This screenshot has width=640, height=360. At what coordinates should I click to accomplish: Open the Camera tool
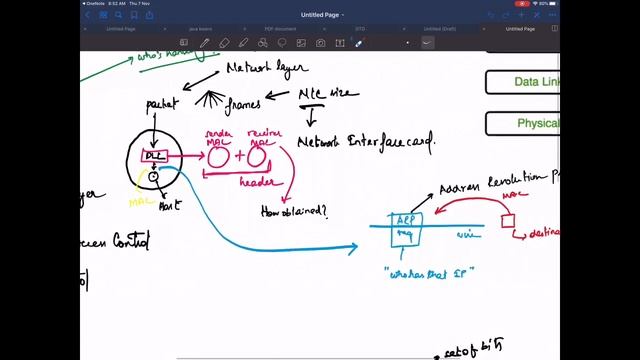[x=320, y=42]
